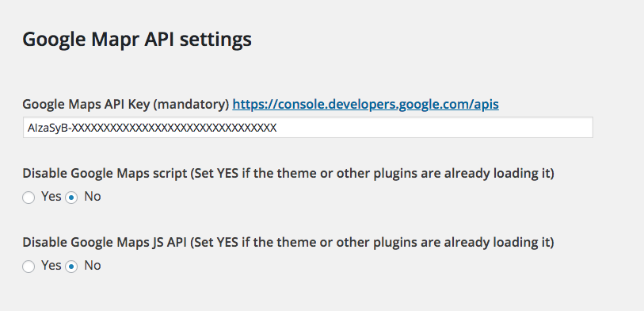Click the Google Maps API Key (mandatory) label
Screen dimensions: 644x311
pos(126,105)
